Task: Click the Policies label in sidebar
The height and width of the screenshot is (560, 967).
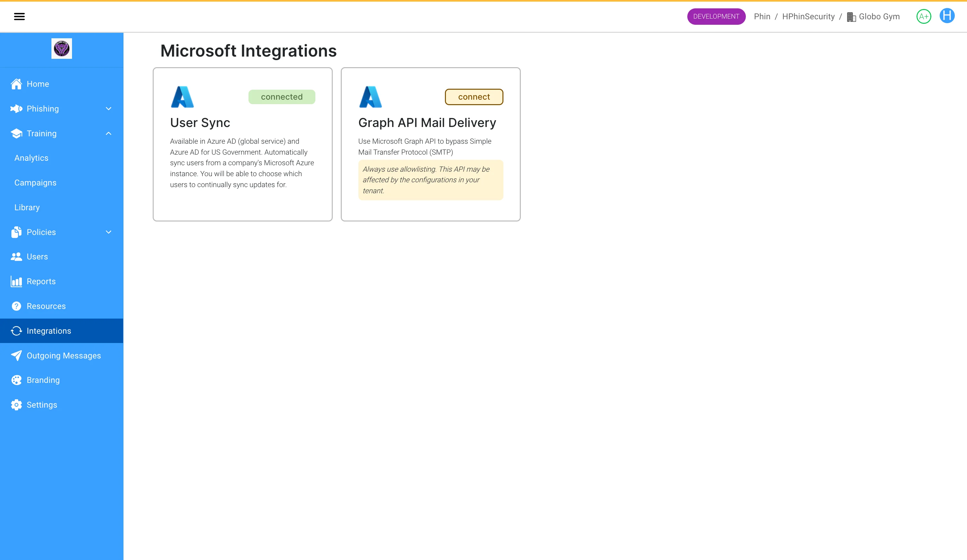Action: tap(41, 232)
